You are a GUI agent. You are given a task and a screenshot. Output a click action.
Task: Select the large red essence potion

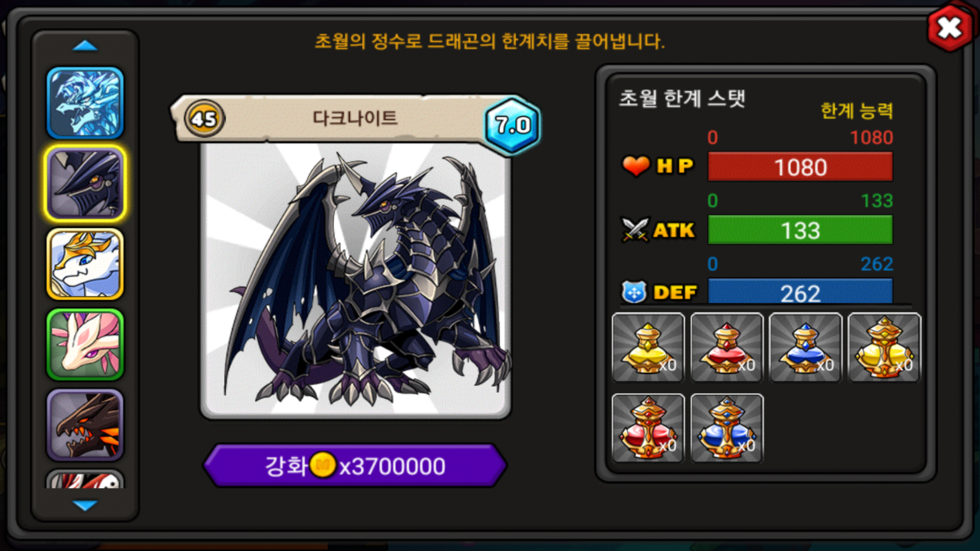tap(648, 428)
